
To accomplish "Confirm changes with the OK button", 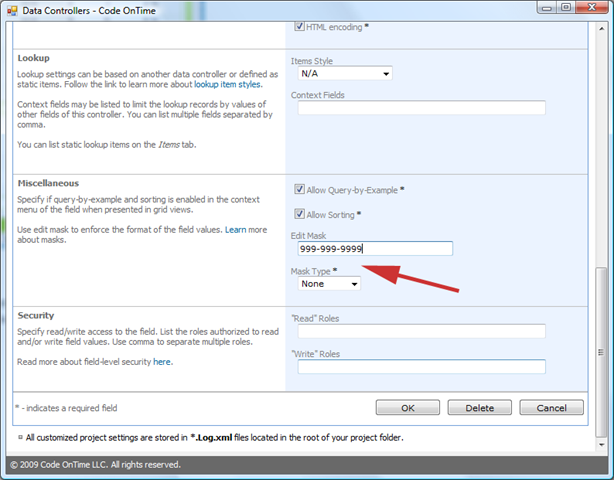I will 408,408.
